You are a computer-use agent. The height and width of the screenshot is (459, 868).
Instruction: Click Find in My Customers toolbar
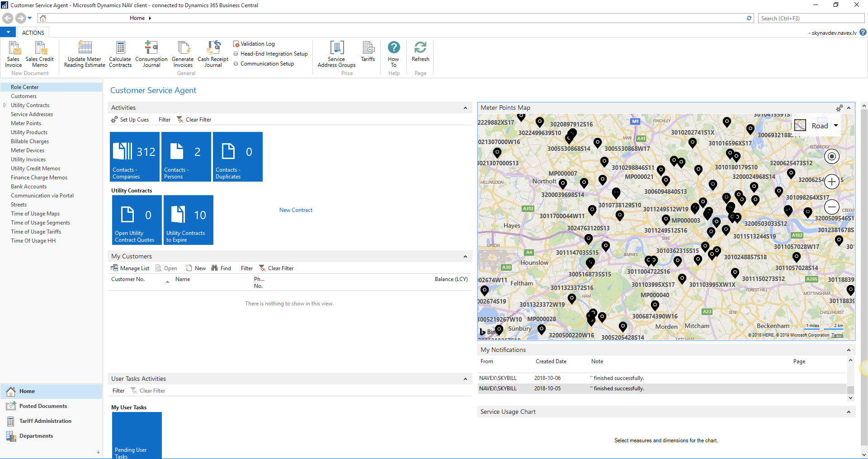(x=221, y=268)
